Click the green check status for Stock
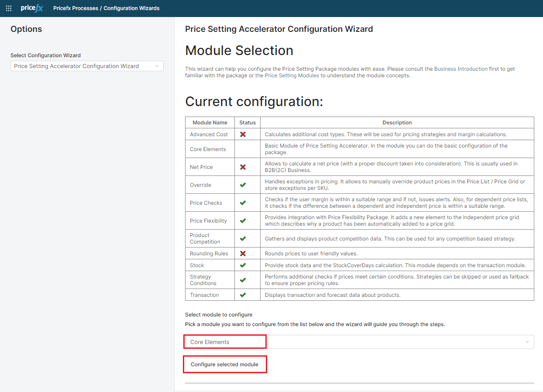Viewport: 543px width, 392px height. 243,265
